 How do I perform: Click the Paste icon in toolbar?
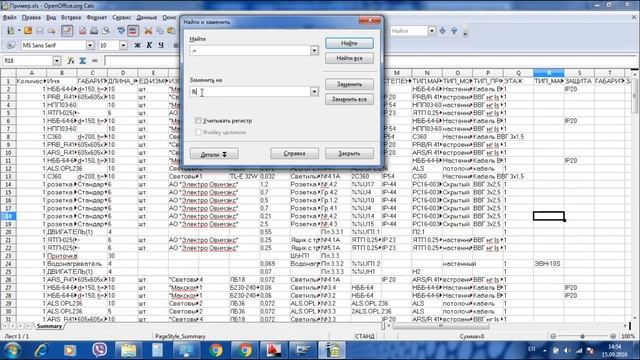[171, 31]
